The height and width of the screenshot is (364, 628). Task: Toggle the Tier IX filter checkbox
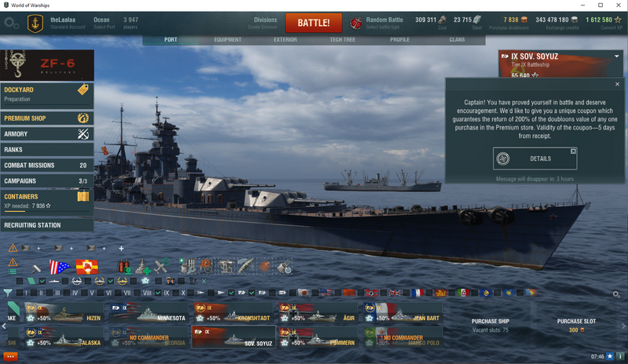[x=159, y=293]
